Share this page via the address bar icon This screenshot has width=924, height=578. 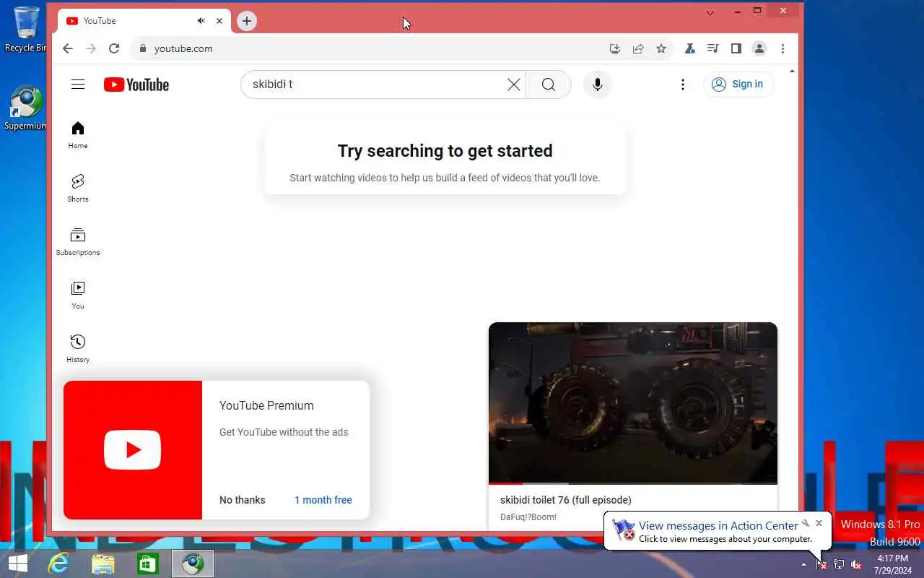(638, 48)
